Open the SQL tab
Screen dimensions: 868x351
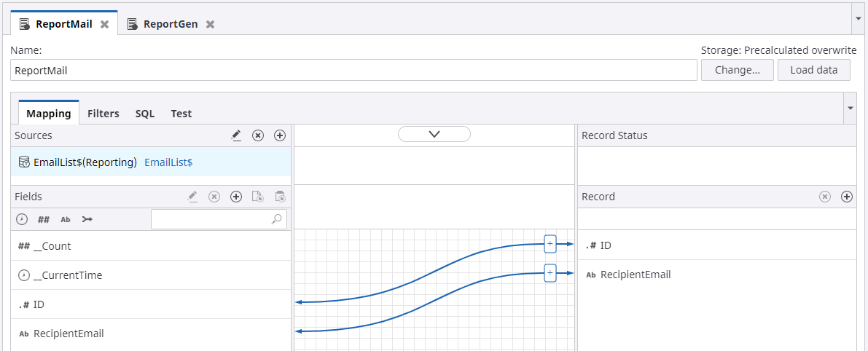[145, 114]
